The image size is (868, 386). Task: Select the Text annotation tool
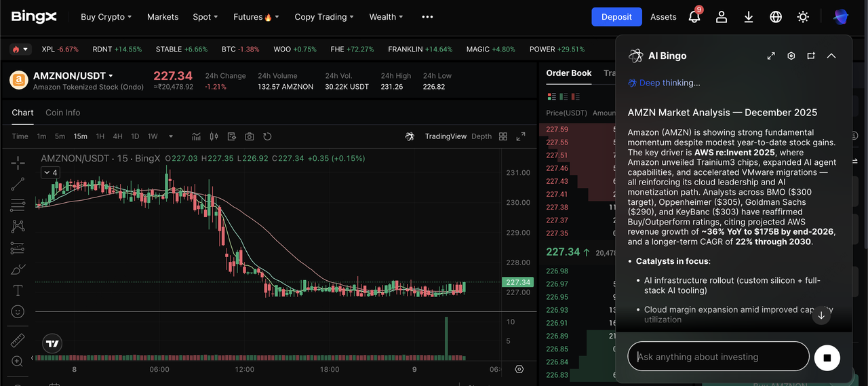(x=18, y=290)
